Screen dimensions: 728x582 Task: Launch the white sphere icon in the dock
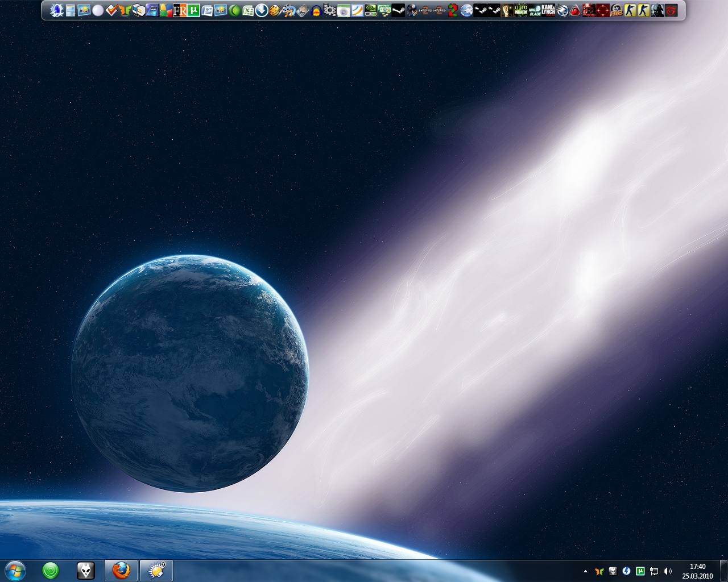(98, 10)
